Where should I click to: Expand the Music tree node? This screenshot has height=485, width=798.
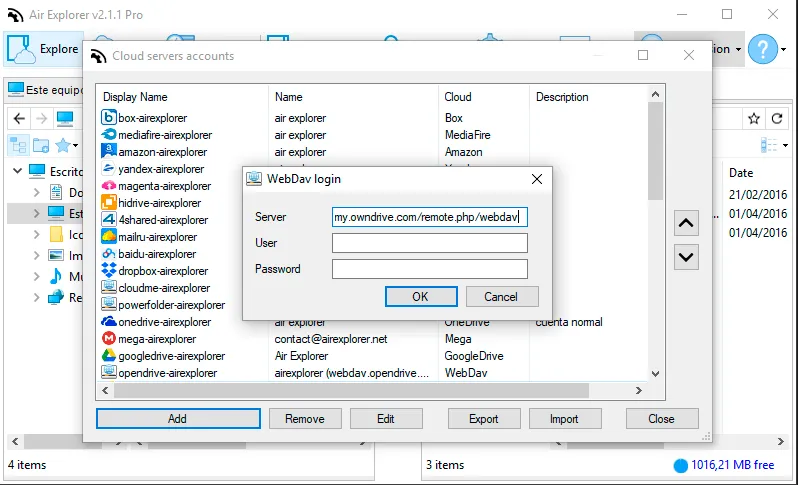point(36,276)
